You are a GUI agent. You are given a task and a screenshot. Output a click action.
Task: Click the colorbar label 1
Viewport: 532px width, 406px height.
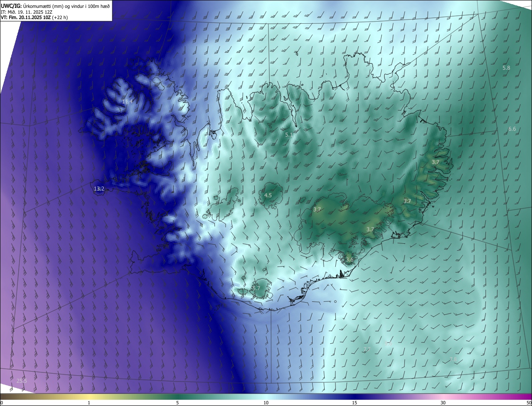[89, 403]
